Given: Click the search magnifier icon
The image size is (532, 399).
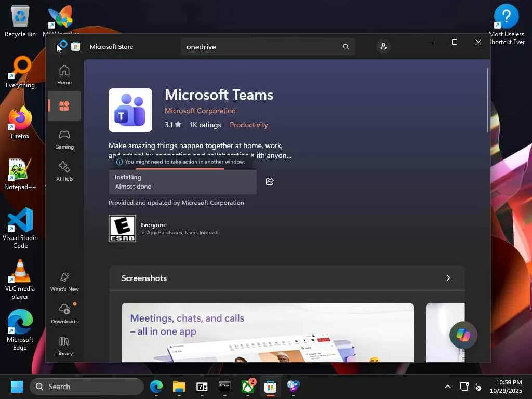Looking at the screenshot, I should click(x=345, y=47).
